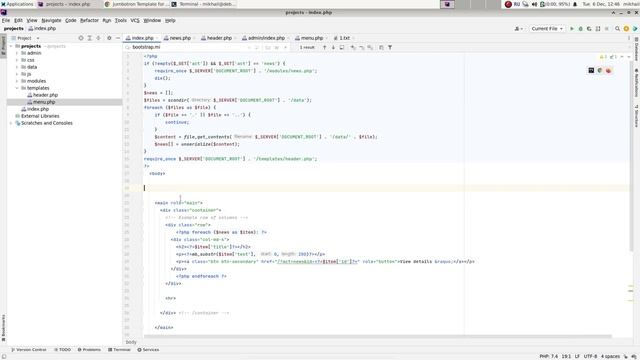Open Project panel gear options
Viewport: 640px width, 360px height.
(109, 38)
